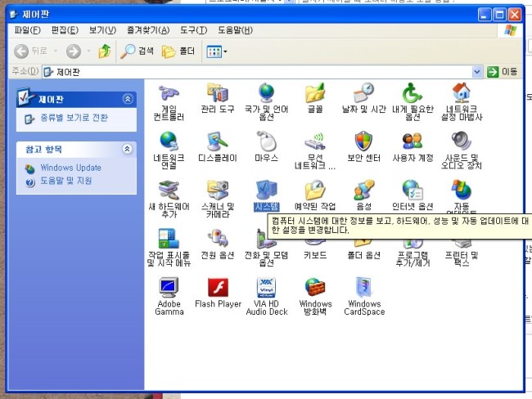Open the view mode dropdown button
The image size is (532, 399).
tap(216, 52)
